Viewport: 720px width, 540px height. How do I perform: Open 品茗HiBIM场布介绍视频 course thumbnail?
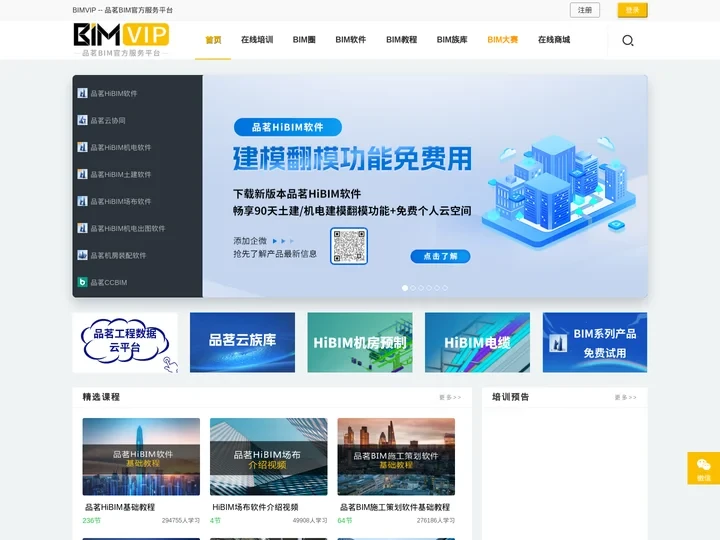pos(269,456)
